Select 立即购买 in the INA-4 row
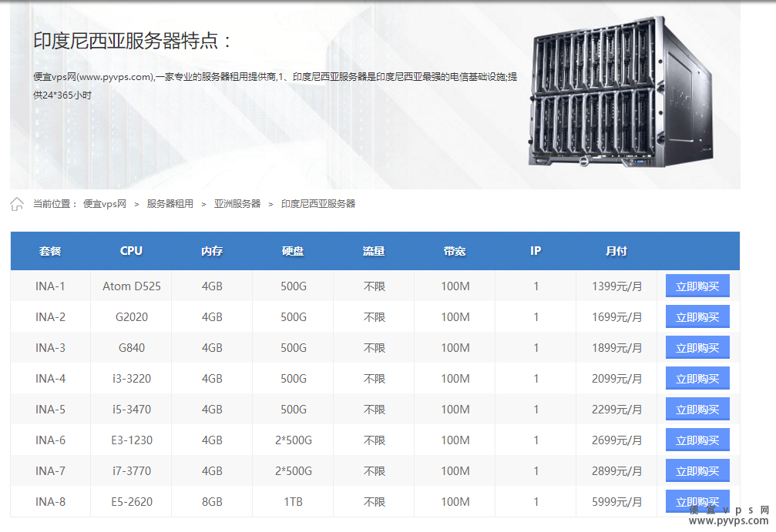The image size is (776, 532). pos(697,378)
